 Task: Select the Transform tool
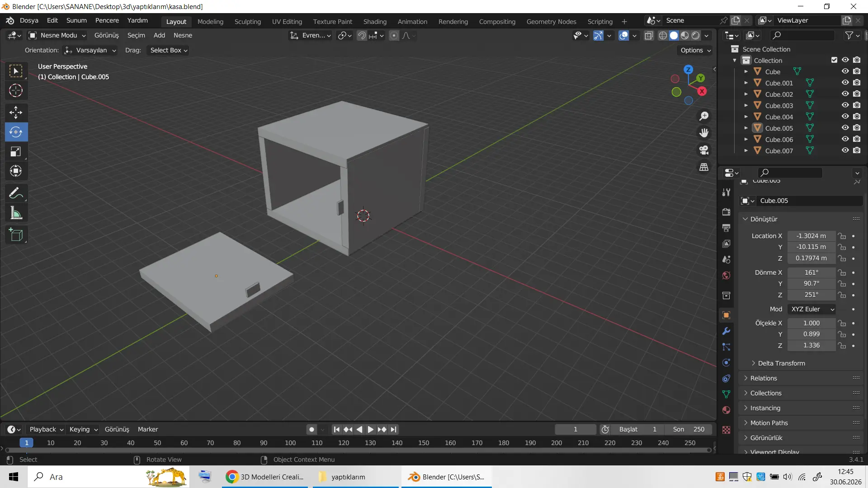16,171
